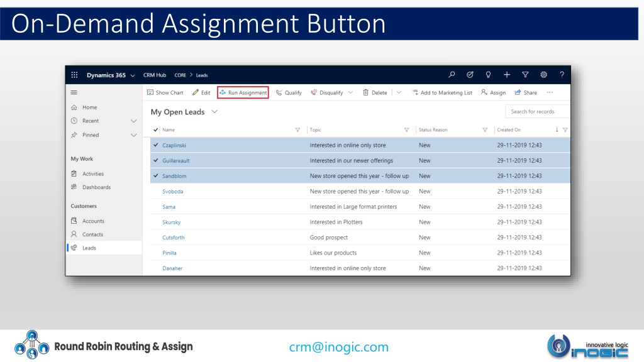This screenshot has height=362, width=644.
Task: Click 'Interested in Plotters' topic cell
Action: 336,222
